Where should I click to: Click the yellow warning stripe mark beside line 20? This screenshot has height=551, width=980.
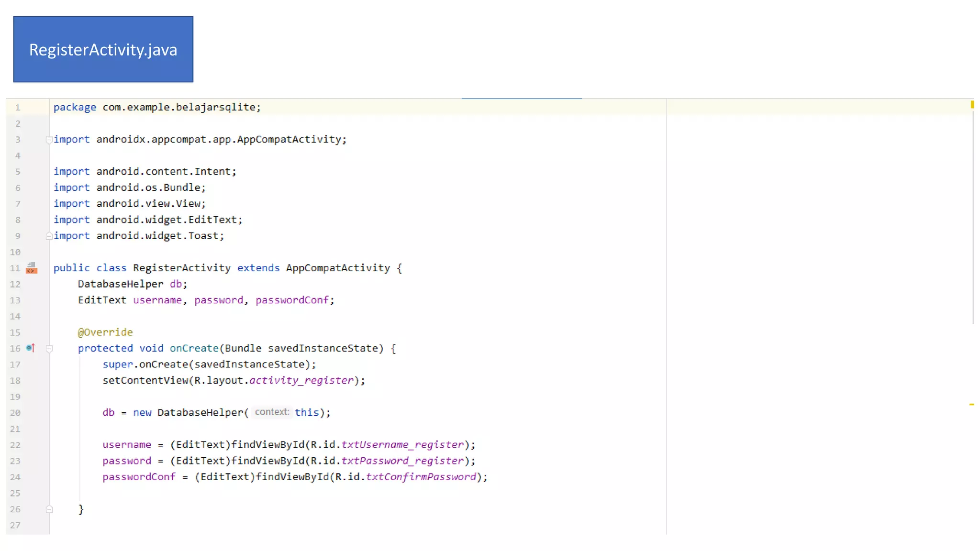[x=971, y=405]
